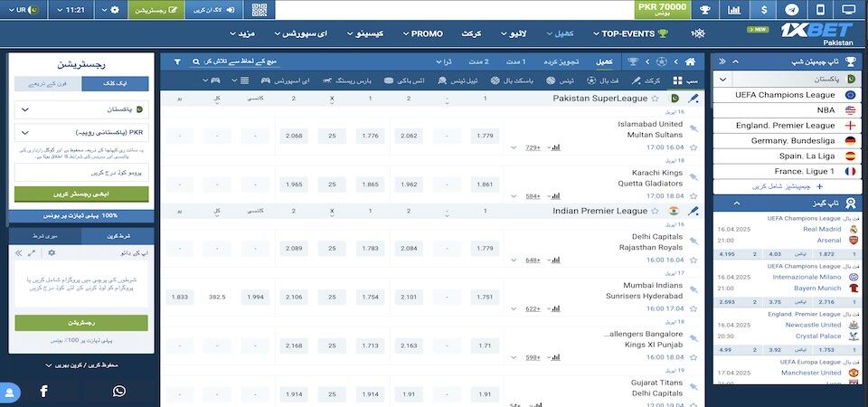This screenshot has width=868, height=407.
Task: Click the gamepad icon in sports row
Action: point(215,80)
